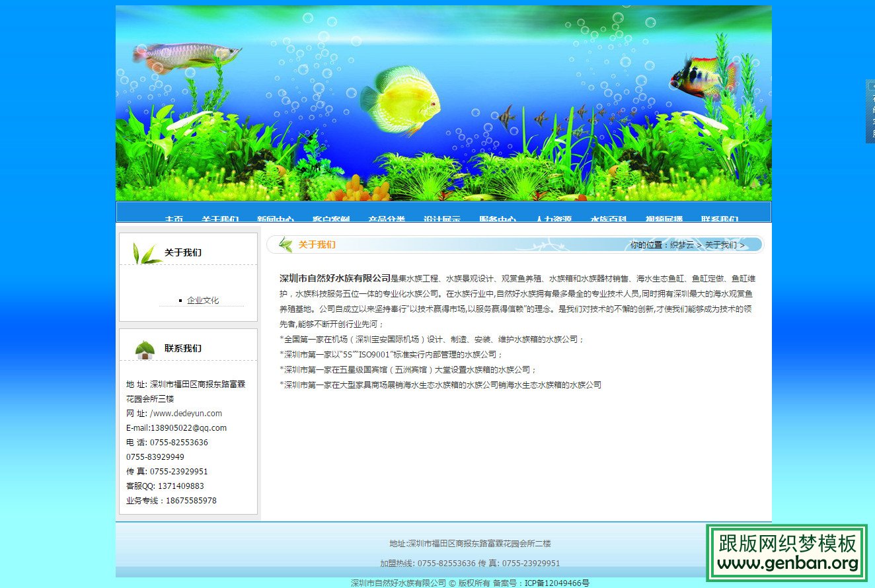Open the 主页 navigation menu item
This screenshot has height=588, width=875.
[174, 220]
